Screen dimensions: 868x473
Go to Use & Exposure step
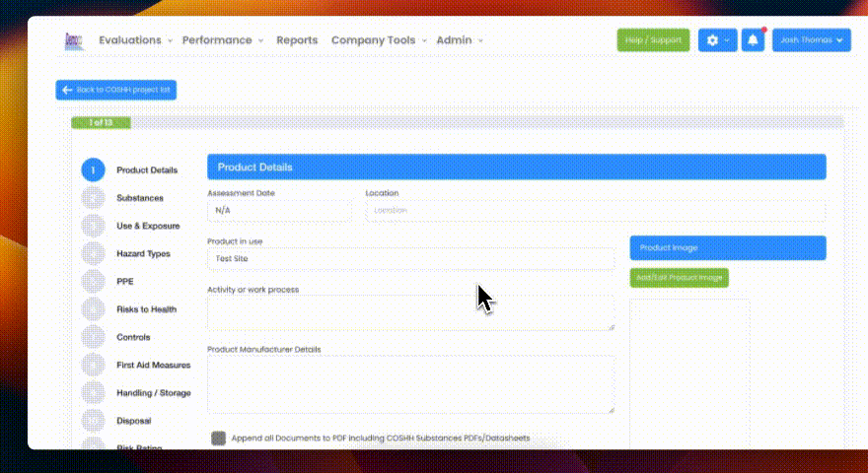[x=148, y=226]
